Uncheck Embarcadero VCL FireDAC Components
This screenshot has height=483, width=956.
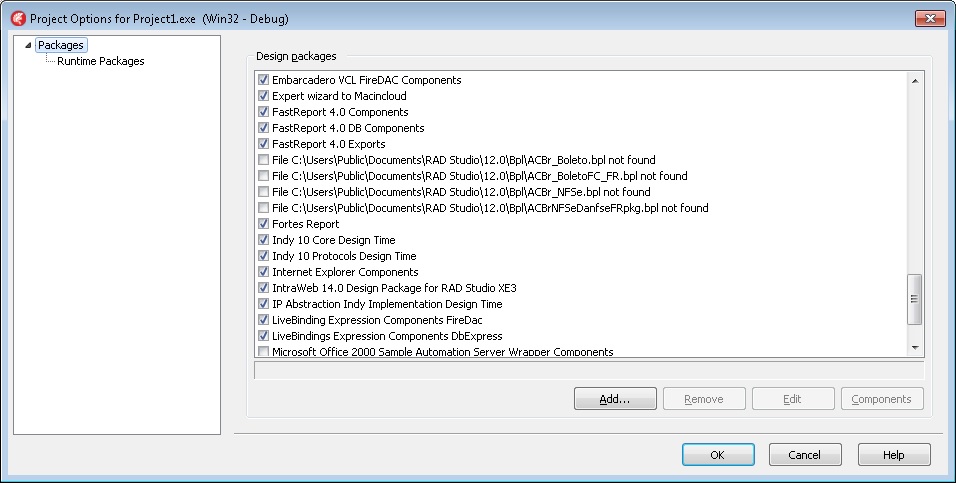(x=263, y=80)
